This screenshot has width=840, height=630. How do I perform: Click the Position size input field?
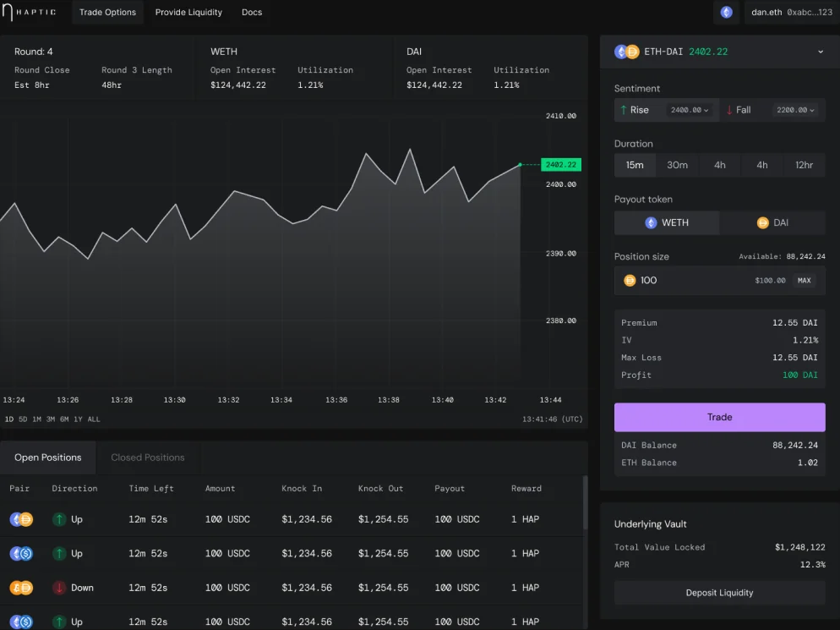pos(719,281)
